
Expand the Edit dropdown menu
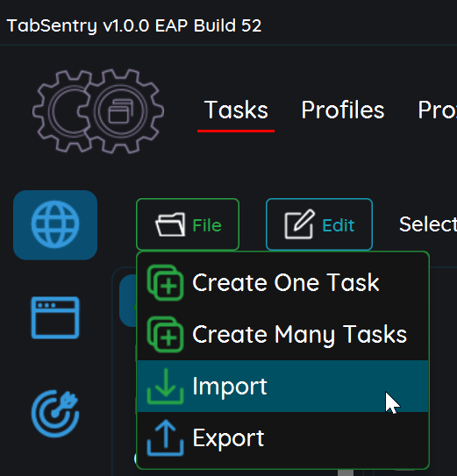pyautogui.click(x=319, y=224)
